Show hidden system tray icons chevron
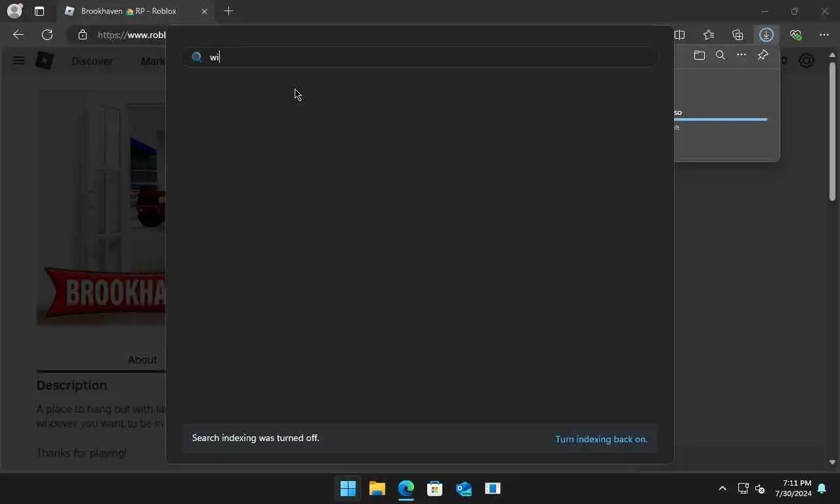The width and height of the screenshot is (840, 504). (723, 488)
